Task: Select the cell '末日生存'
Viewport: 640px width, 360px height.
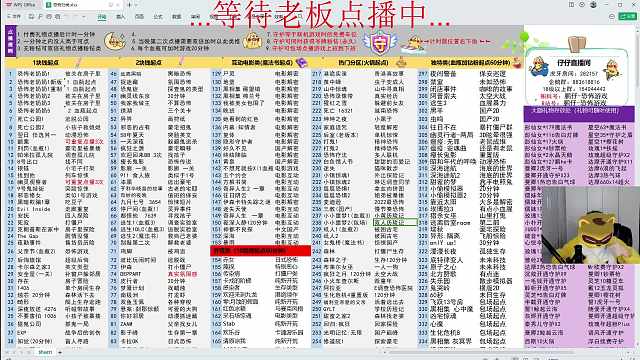Action: (x=493, y=295)
